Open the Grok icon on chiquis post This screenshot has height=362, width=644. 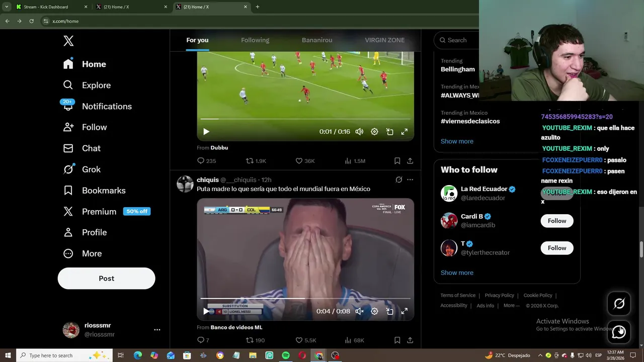pyautogui.click(x=399, y=179)
